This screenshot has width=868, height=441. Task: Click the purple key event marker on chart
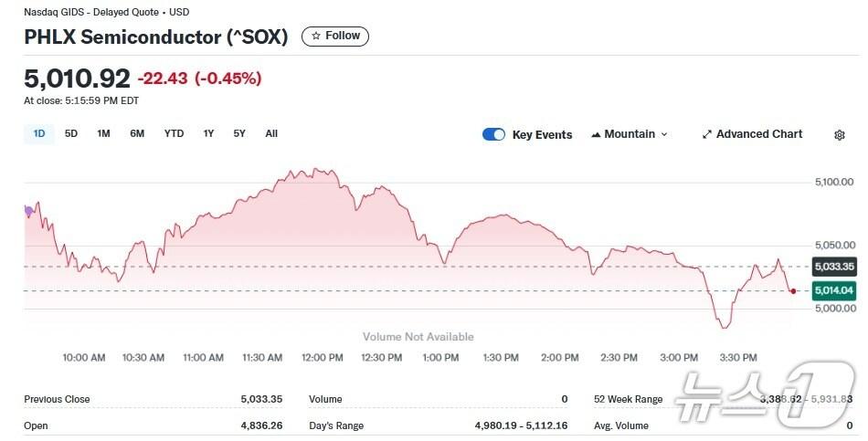pyautogui.click(x=28, y=211)
